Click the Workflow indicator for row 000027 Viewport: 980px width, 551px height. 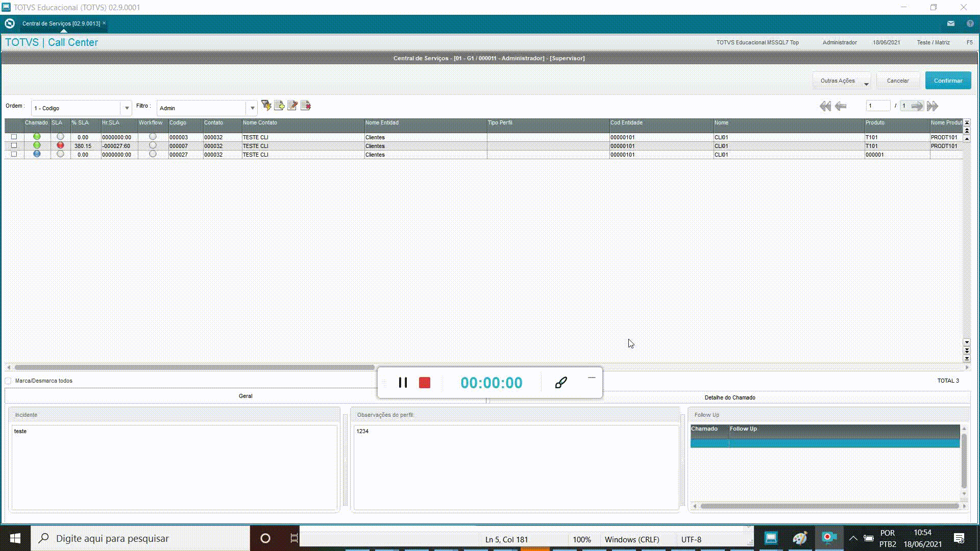(x=153, y=154)
